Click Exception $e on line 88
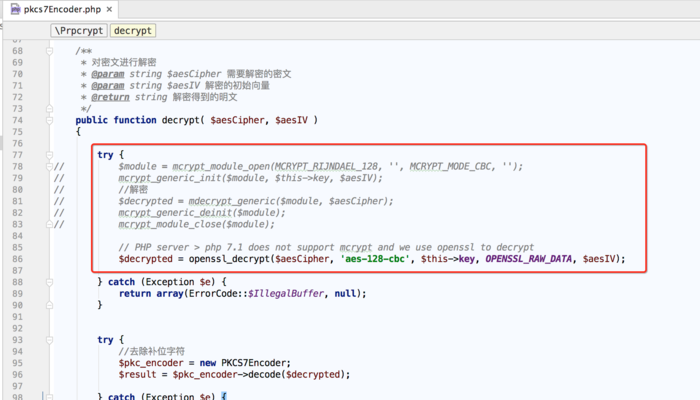Screen dimensions: 700x400 (179, 282)
